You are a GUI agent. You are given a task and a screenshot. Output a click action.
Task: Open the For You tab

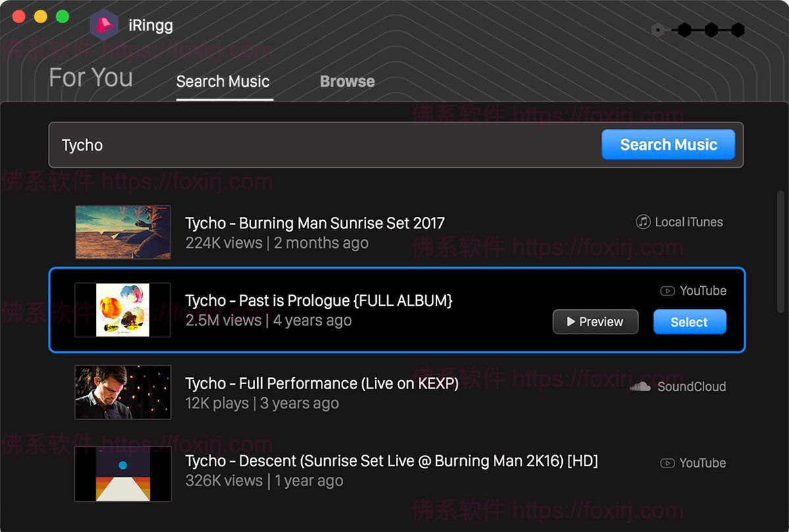click(x=90, y=78)
